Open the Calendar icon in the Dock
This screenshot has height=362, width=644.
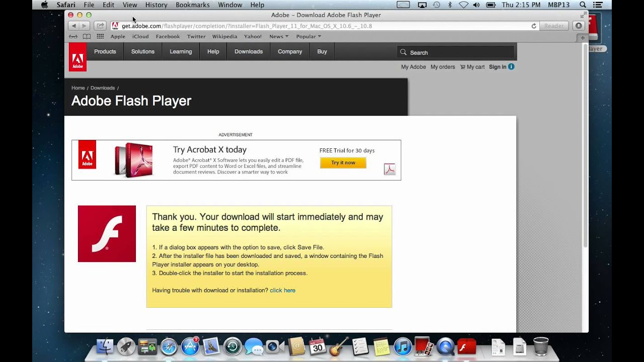[x=317, y=346]
